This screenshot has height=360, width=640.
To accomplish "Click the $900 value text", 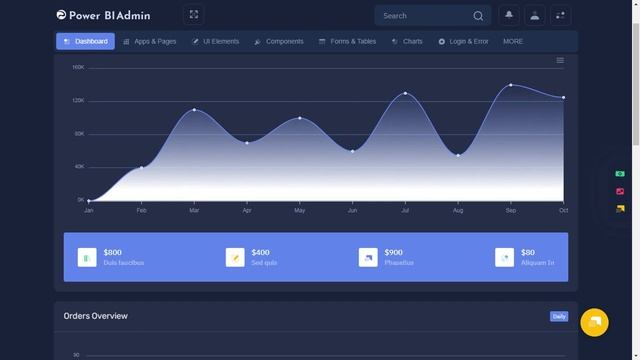I will (393, 253).
